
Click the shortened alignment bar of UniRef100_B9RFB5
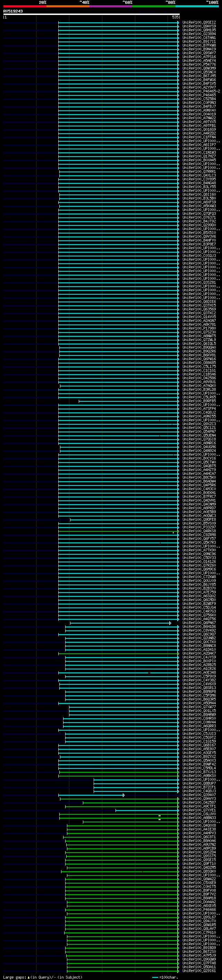[129, 401]
